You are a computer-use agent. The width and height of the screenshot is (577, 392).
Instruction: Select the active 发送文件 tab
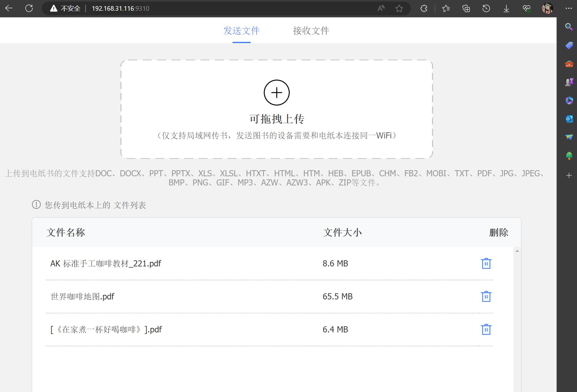[x=242, y=31]
